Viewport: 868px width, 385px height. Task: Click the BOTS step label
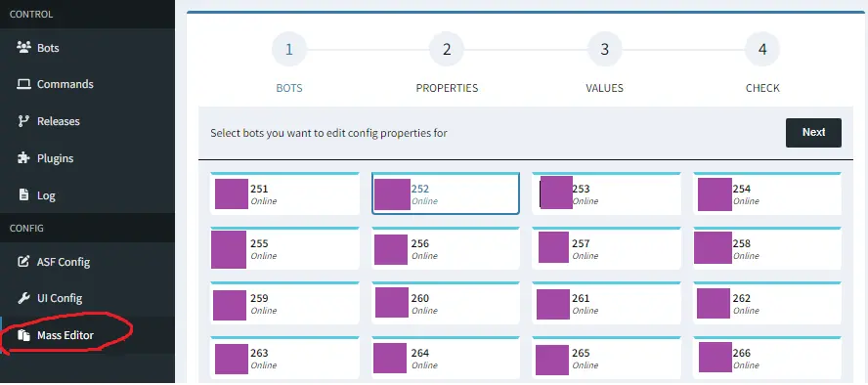coord(289,88)
